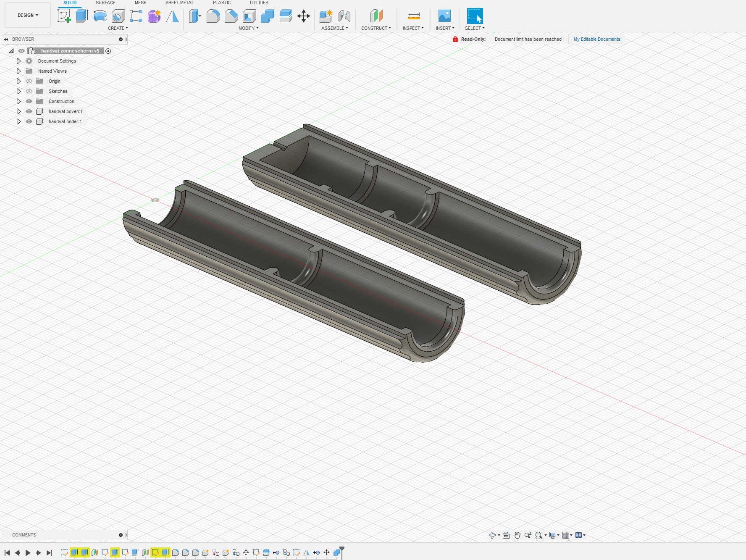Hide the handvat onder:1 component
This screenshot has width=746, height=560.
[x=29, y=121]
